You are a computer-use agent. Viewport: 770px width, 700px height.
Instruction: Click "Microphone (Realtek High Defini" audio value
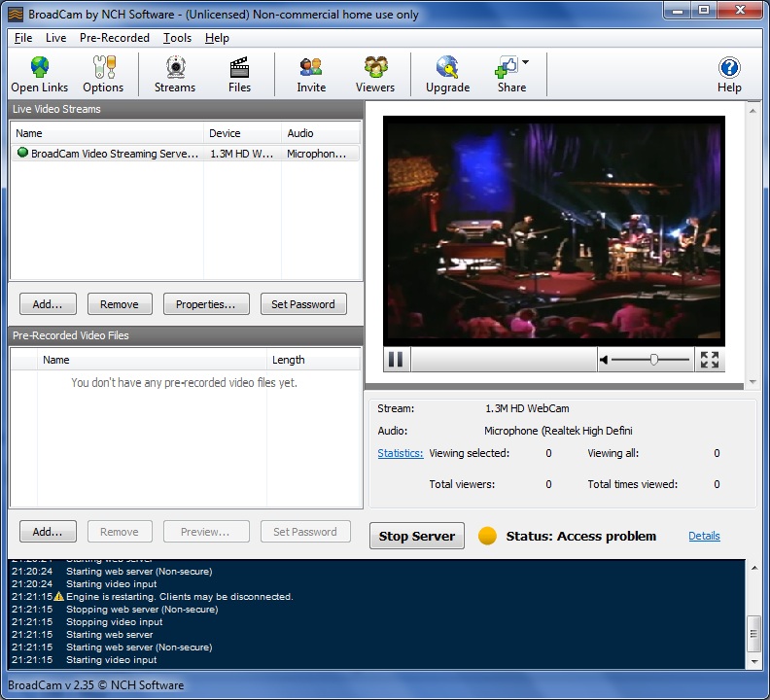[x=558, y=431]
